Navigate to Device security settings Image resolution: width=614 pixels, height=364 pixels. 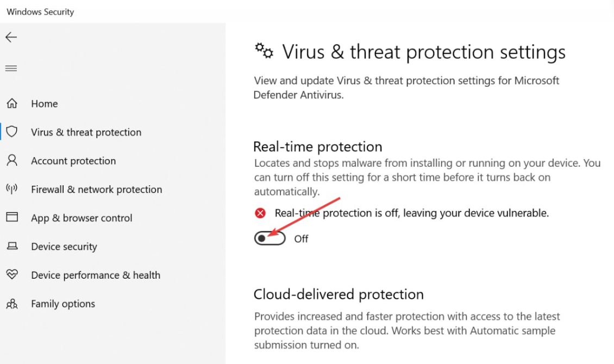tap(64, 246)
